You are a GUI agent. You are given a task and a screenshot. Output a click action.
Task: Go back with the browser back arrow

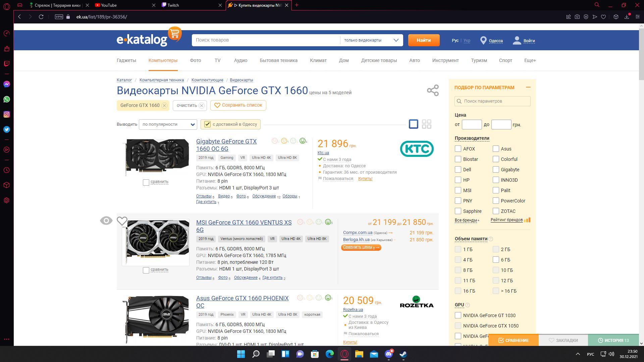coord(19,17)
